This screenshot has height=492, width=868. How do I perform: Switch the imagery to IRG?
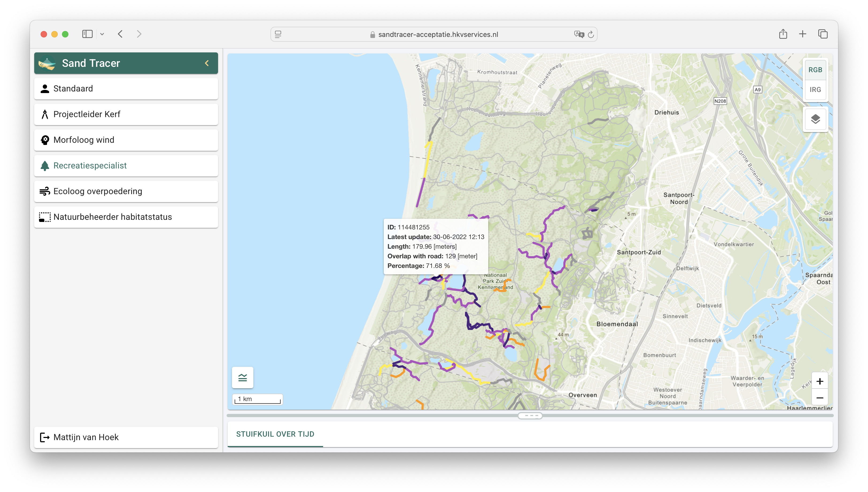[815, 90]
